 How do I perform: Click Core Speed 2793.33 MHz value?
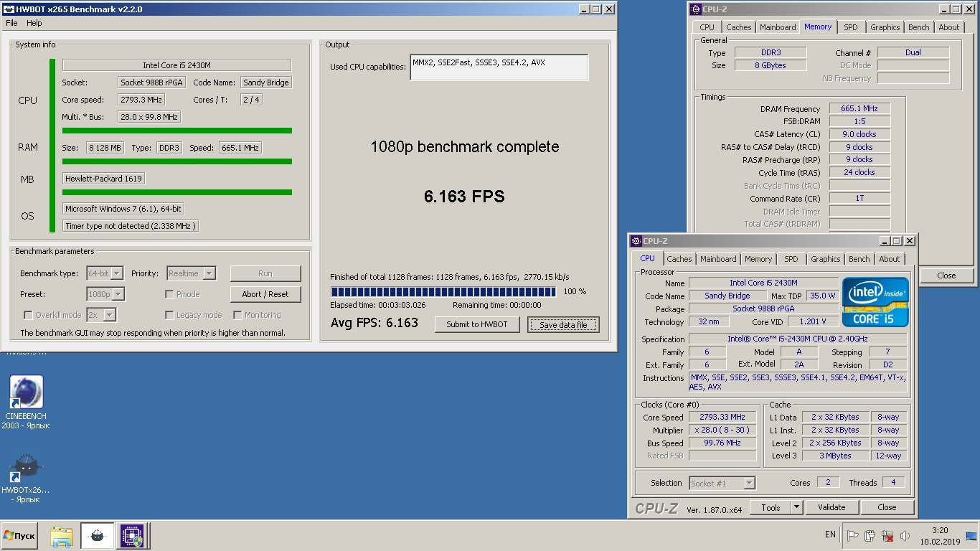click(x=722, y=417)
